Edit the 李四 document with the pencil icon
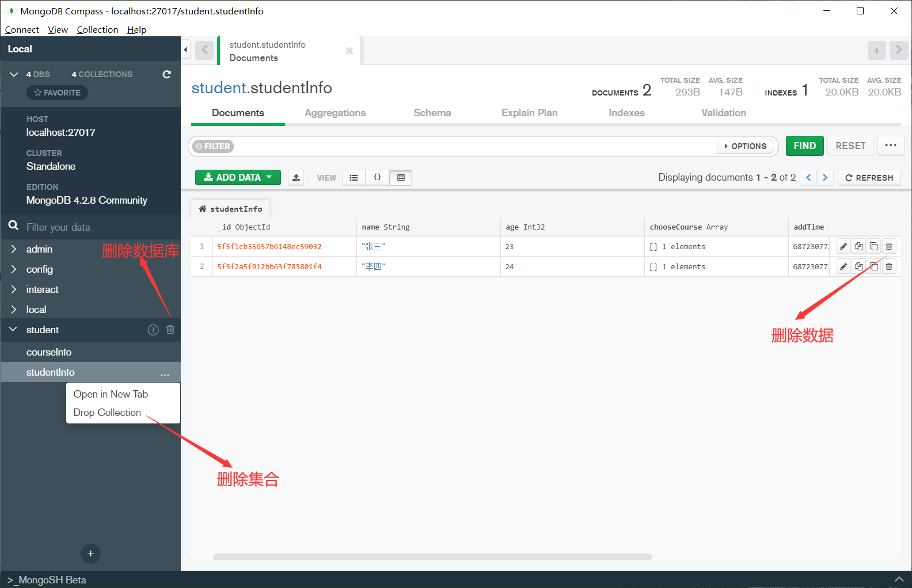The height and width of the screenshot is (588, 912). (843, 266)
